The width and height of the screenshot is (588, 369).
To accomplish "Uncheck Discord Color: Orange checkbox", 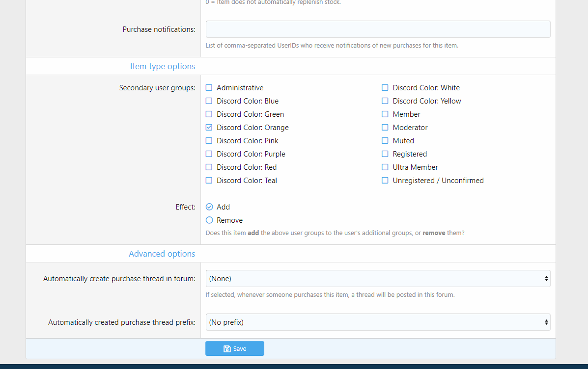I will tap(209, 128).
